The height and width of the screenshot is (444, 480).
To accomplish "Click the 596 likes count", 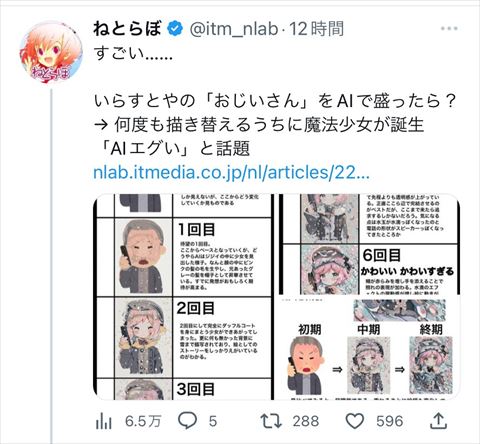I will pos(390,421).
